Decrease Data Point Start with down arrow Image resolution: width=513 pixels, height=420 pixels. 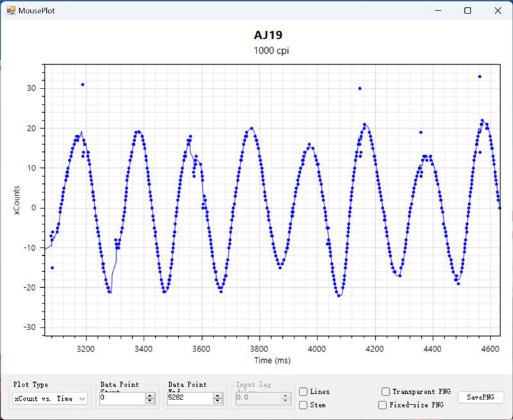click(x=150, y=401)
